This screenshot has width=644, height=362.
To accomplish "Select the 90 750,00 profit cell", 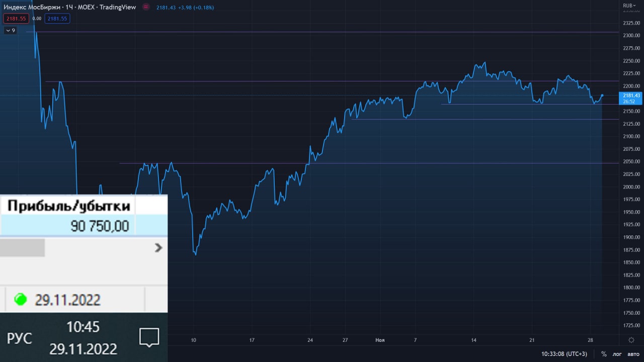I will pyautogui.click(x=83, y=226).
